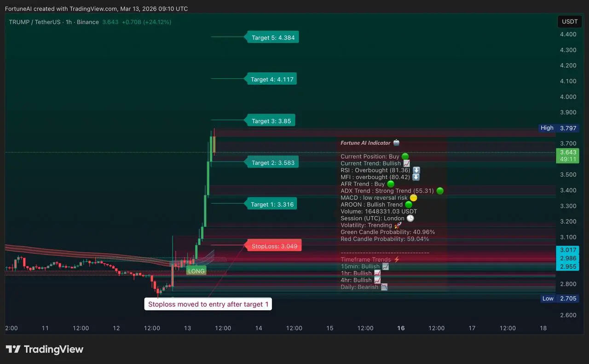The width and height of the screenshot is (589, 364).
Task: Click the green LONG entry label
Action: pyautogui.click(x=196, y=271)
